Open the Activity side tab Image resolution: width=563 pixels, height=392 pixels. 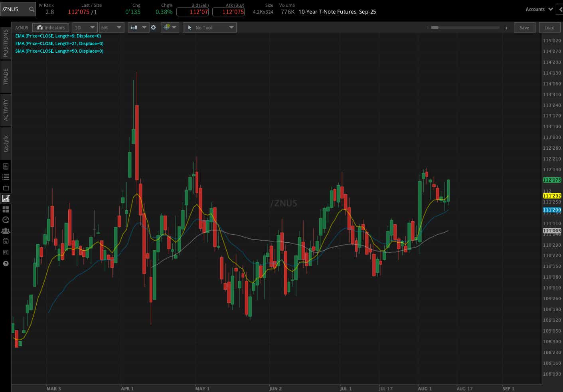pos(6,110)
